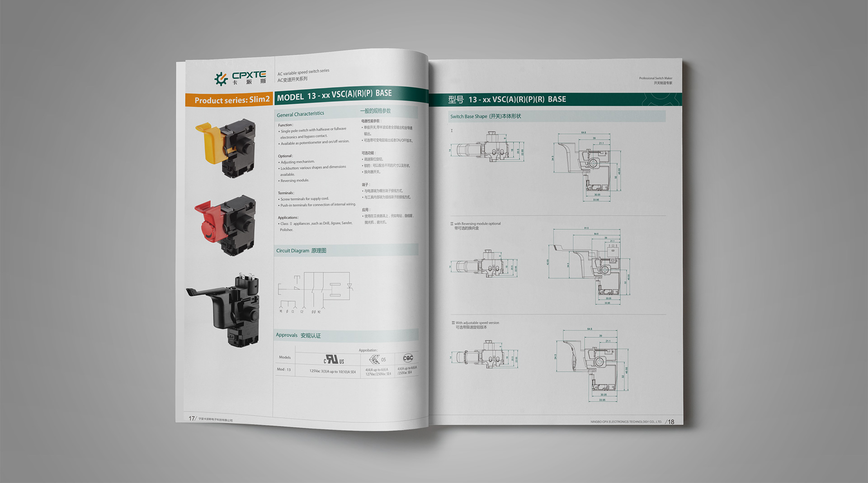Select the red trigger switch photo

[226, 225]
